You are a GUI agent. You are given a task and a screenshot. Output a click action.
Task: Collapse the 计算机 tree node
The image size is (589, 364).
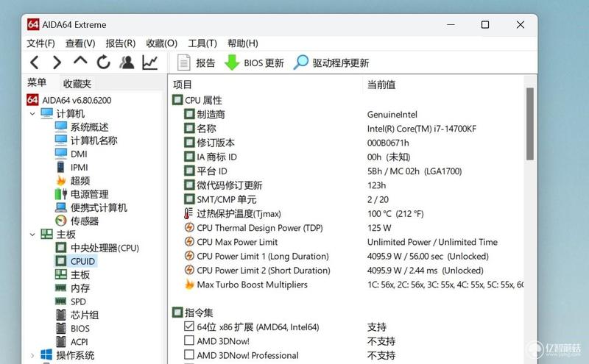[x=32, y=114]
